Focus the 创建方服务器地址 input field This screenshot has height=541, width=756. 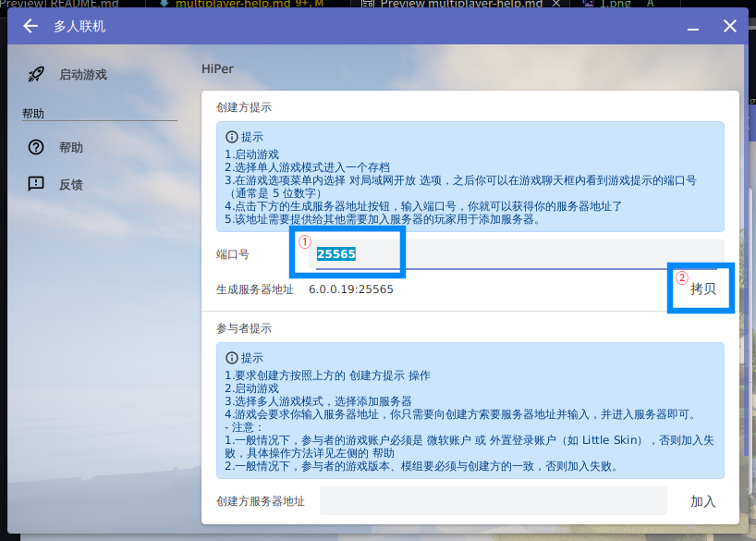493,500
